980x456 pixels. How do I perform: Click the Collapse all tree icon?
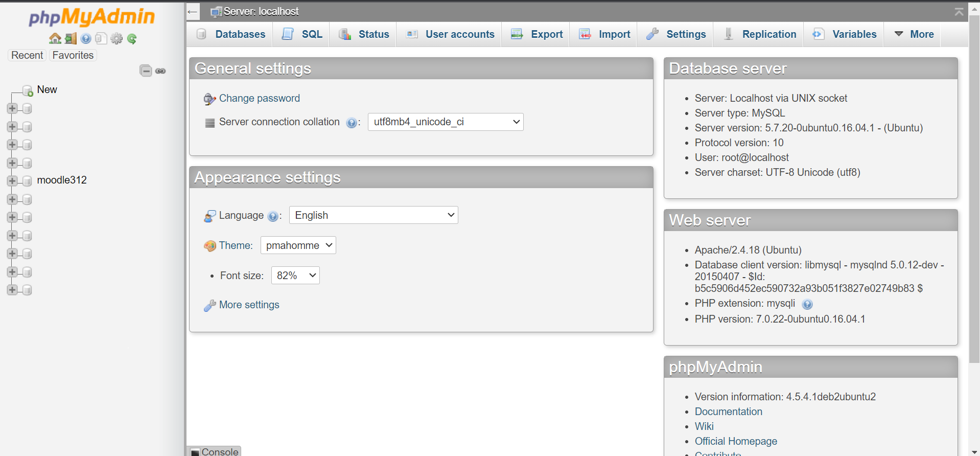[x=146, y=71]
